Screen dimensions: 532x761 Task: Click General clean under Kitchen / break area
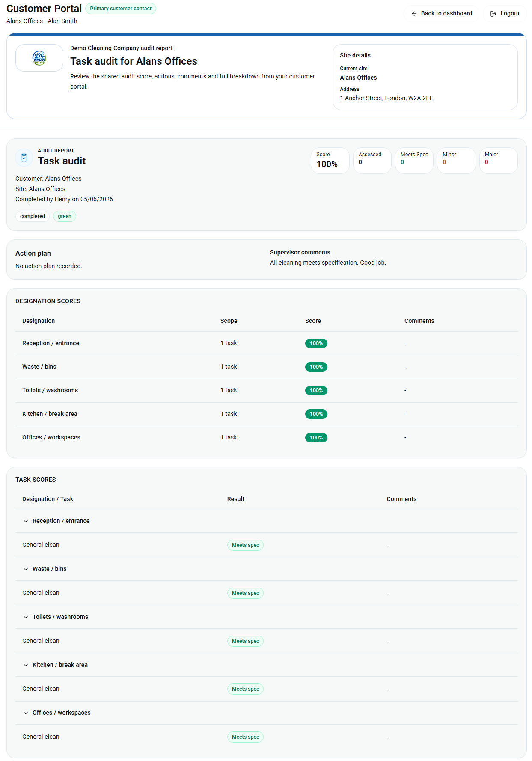pos(41,689)
